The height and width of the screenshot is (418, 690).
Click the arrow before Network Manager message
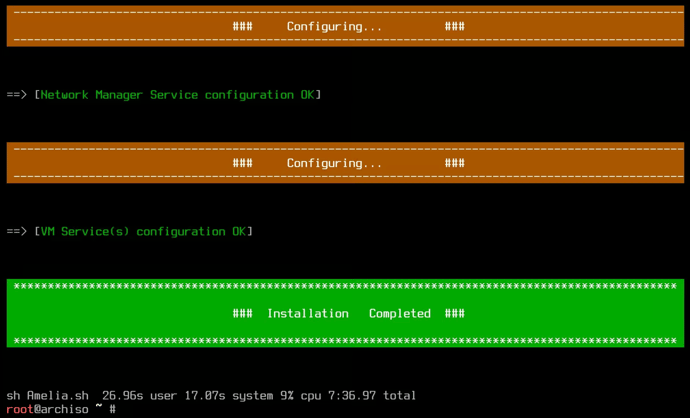(17, 95)
